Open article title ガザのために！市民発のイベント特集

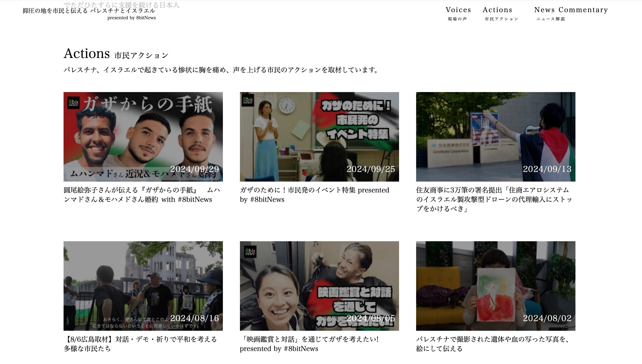[x=314, y=195]
